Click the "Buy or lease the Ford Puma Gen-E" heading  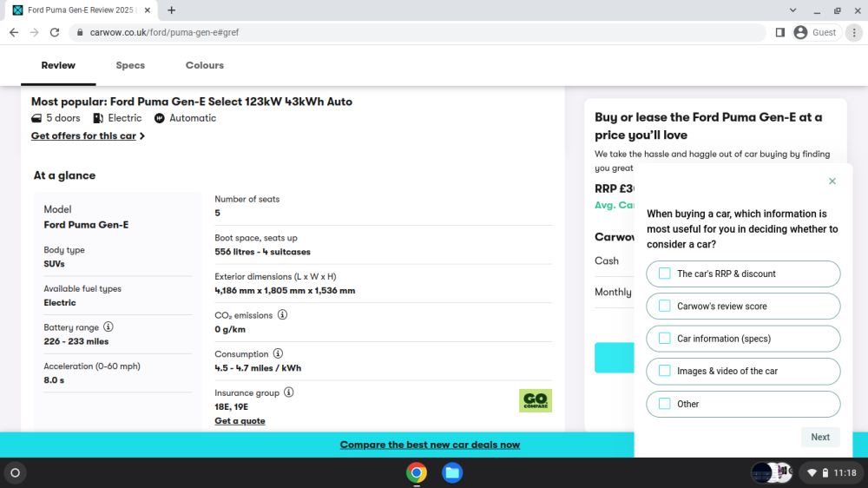(708, 126)
